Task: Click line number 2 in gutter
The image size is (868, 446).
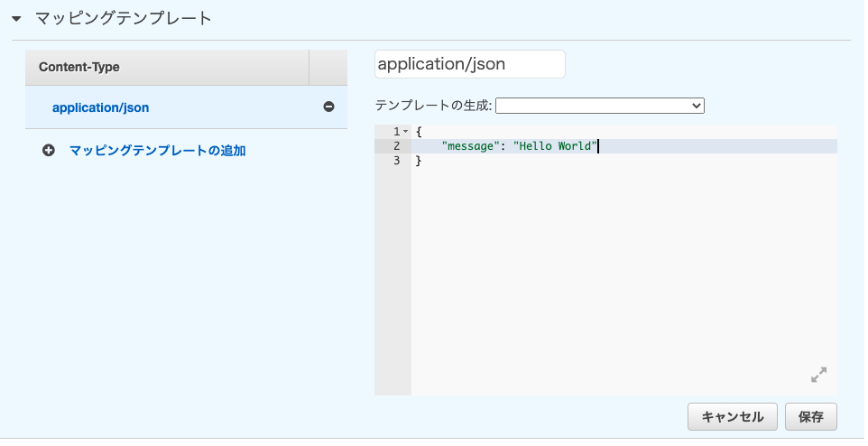Action: [396, 146]
